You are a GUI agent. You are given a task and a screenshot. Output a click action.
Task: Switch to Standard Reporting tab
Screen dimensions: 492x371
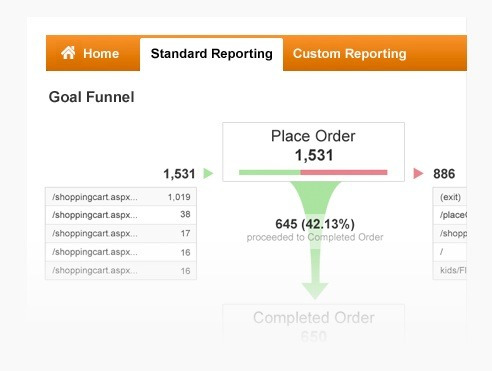[x=211, y=54]
